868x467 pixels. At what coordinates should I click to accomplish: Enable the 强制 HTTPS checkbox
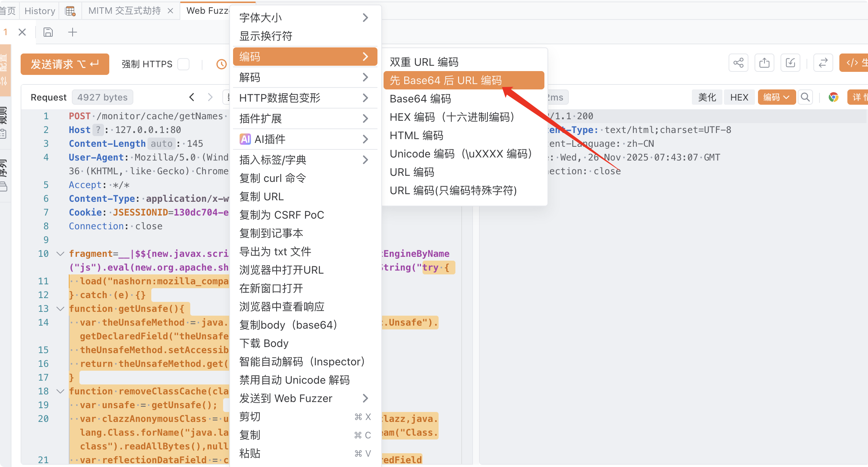pos(183,64)
